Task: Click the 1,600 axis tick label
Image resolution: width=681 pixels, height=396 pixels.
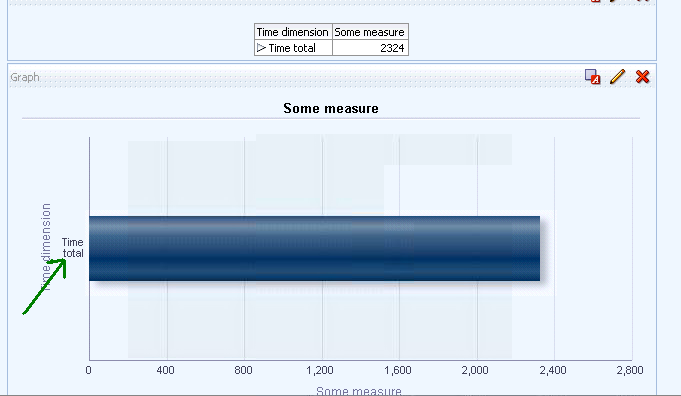Action: pyautogui.click(x=398, y=370)
